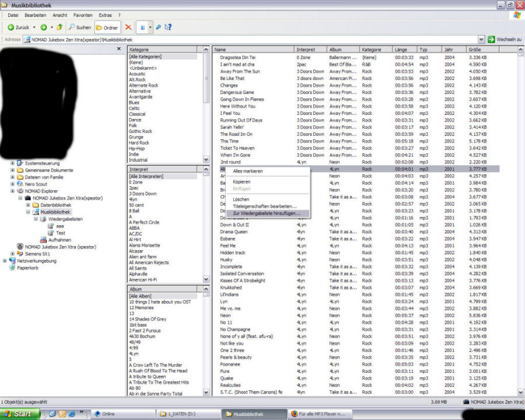Expand the Nero Scout tree node
Image resolution: width=525 pixels, height=420 pixels.
pyautogui.click(x=12, y=184)
